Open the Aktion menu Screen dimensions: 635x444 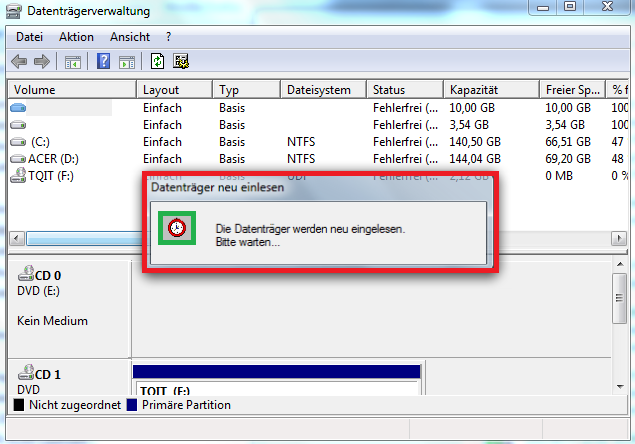76,37
